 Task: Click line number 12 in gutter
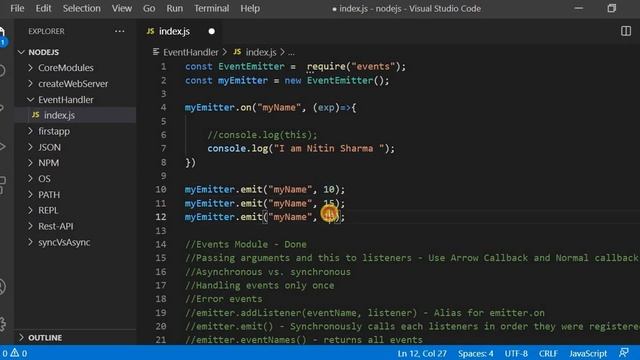161,217
